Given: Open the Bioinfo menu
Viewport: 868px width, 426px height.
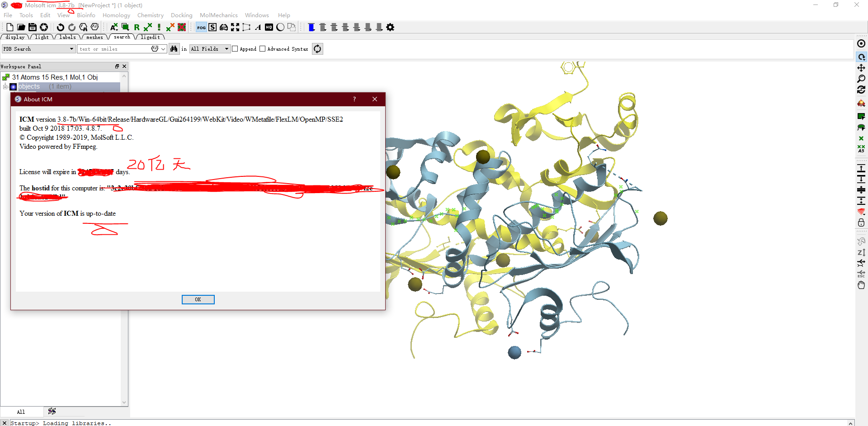Looking at the screenshot, I should pyautogui.click(x=86, y=15).
